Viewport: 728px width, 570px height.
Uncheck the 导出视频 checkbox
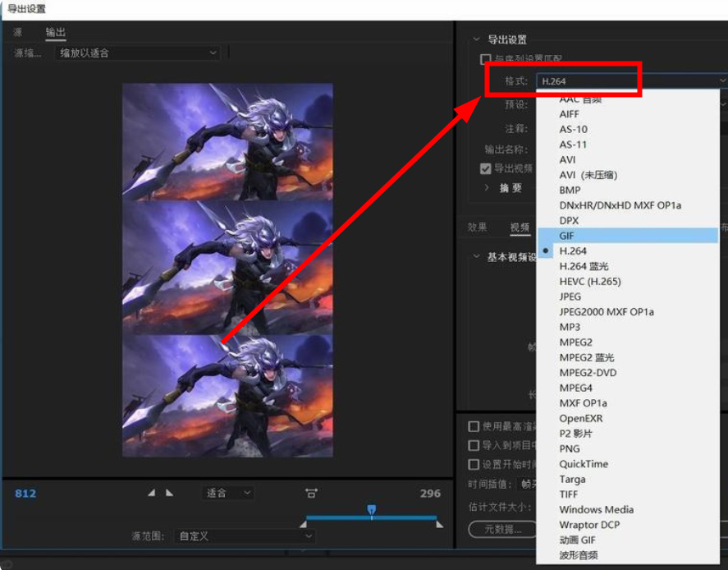pos(486,168)
